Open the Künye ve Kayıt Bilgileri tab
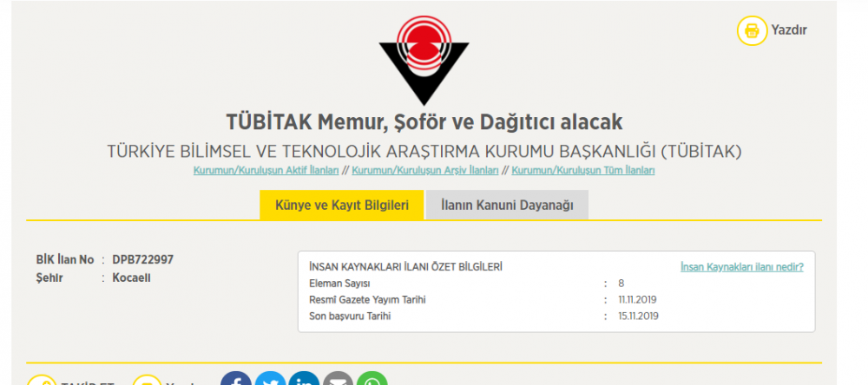 (341, 206)
